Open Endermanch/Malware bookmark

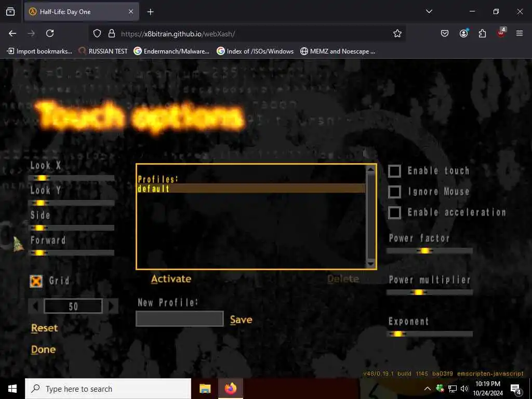point(171,51)
